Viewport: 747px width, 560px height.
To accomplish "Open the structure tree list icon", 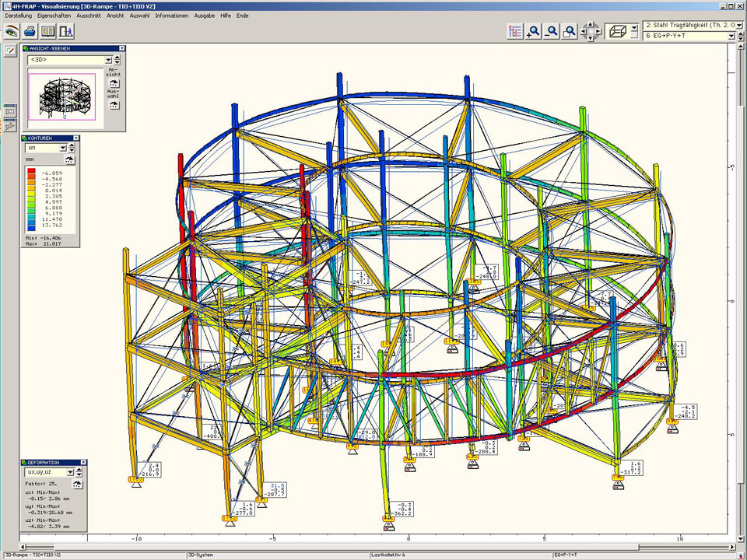I will tap(514, 32).
